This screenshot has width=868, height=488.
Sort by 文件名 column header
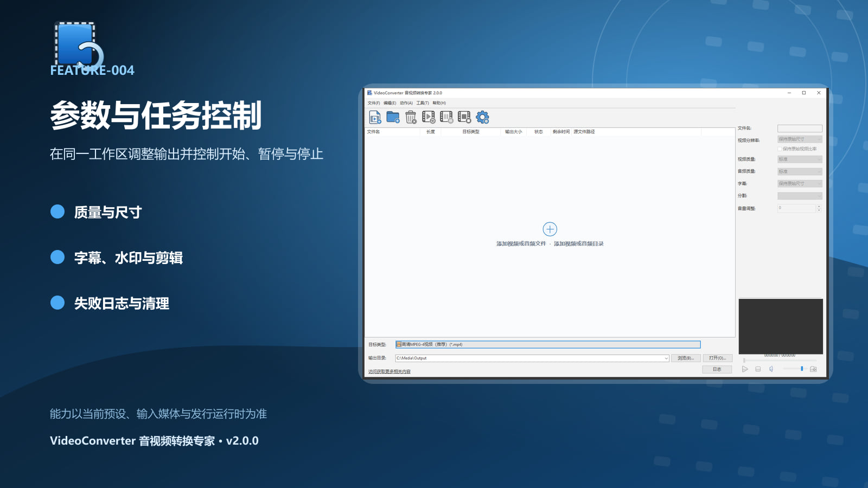point(392,132)
